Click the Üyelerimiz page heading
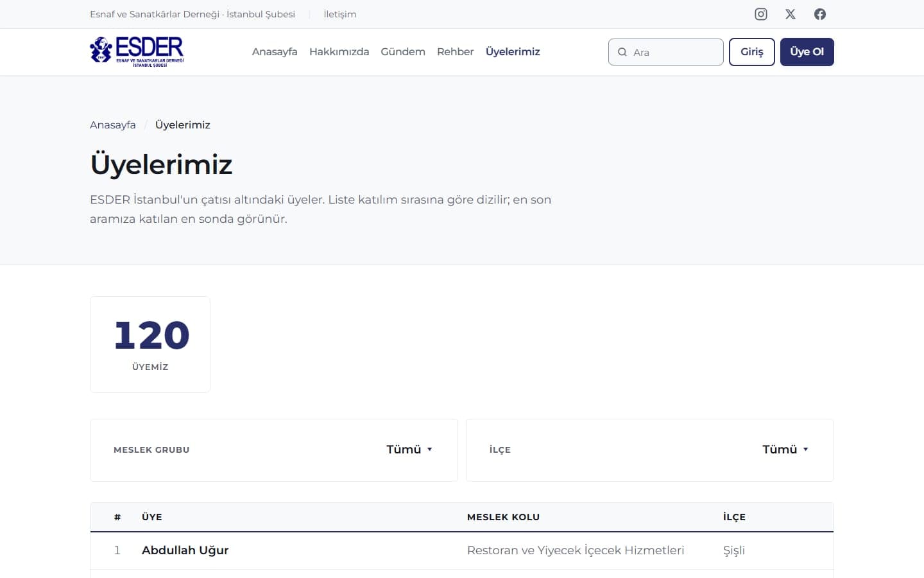This screenshot has width=924, height=578. (x=161, y=164)
